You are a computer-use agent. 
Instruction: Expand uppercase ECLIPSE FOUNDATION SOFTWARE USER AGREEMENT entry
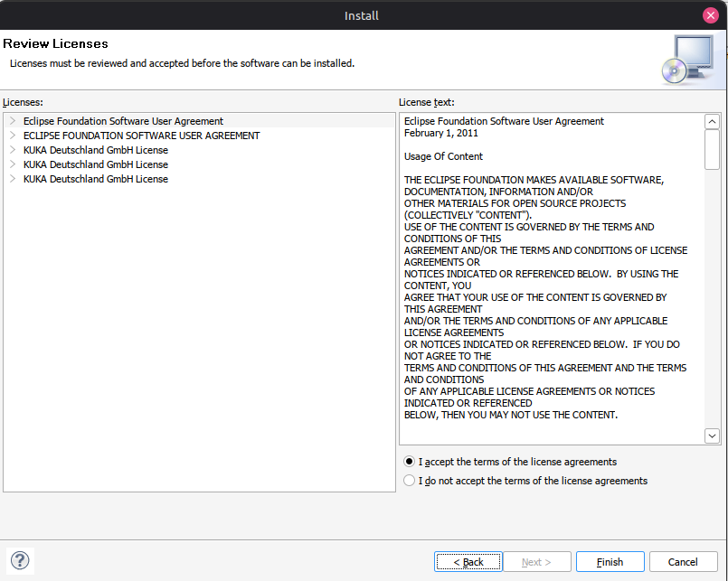pyautogui.click(x=13, y=135)
